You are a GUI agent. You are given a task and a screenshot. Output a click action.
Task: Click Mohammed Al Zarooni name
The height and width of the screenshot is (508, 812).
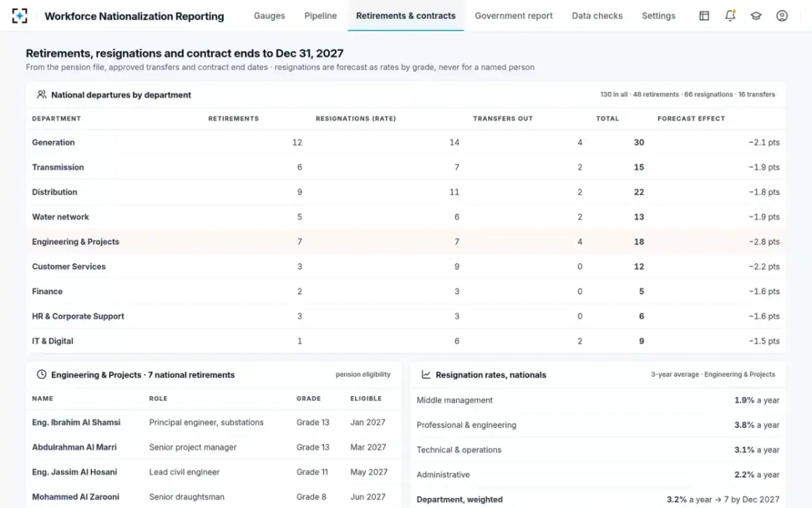pos(75,496)
